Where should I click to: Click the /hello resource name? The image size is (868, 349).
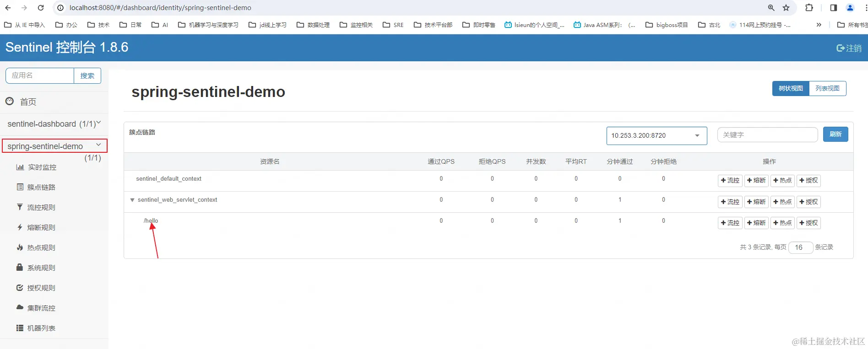click(151, 220)
